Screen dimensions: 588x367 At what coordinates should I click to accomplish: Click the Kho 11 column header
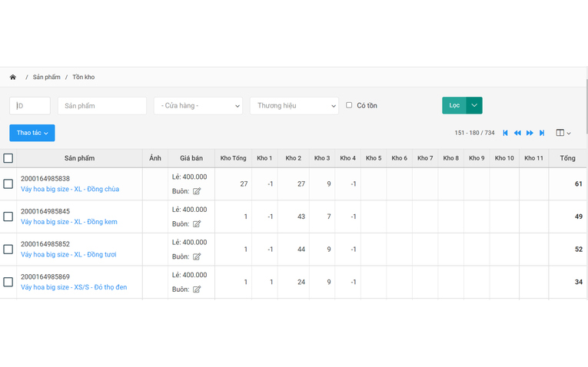[533, 158]
